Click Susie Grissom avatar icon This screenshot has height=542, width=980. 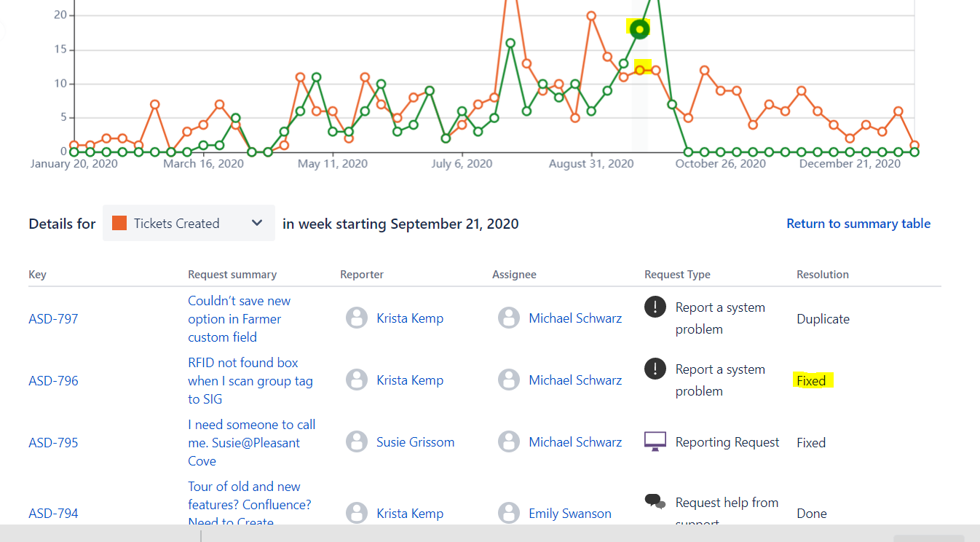pyautogui.click(x=357, y=442)
